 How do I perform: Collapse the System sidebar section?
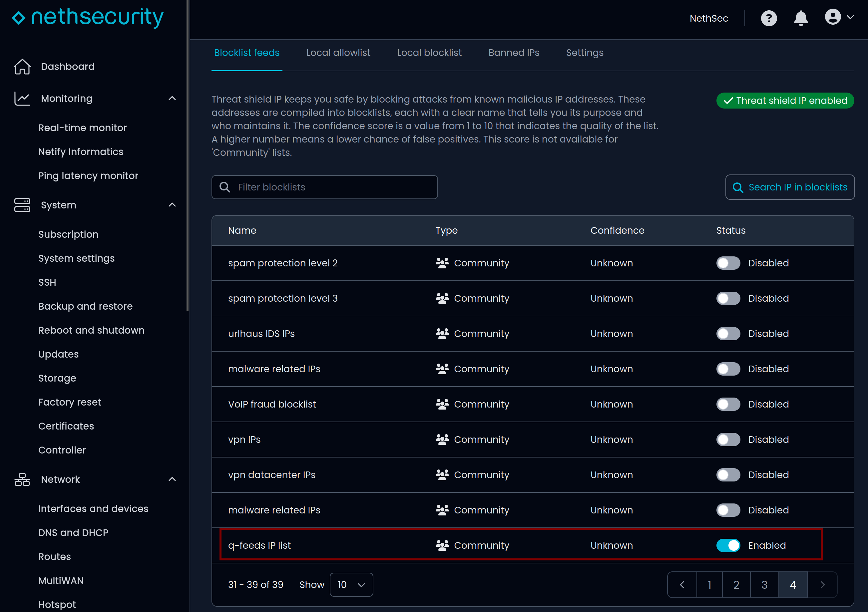coord(172,205)
